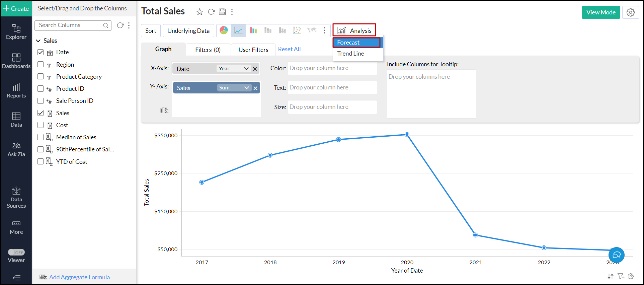Click the Search Columns input field
The image size is (644, 285).
[70, 25]
